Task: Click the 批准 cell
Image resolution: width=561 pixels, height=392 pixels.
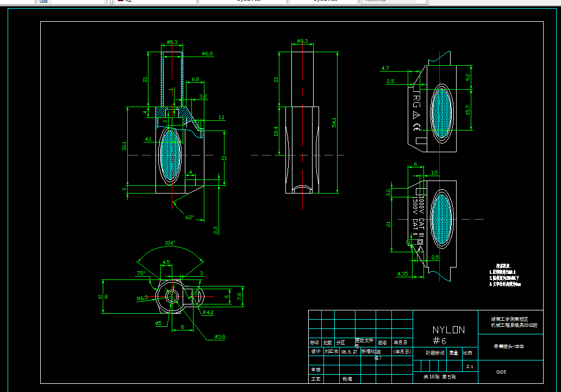Action: 347,379
